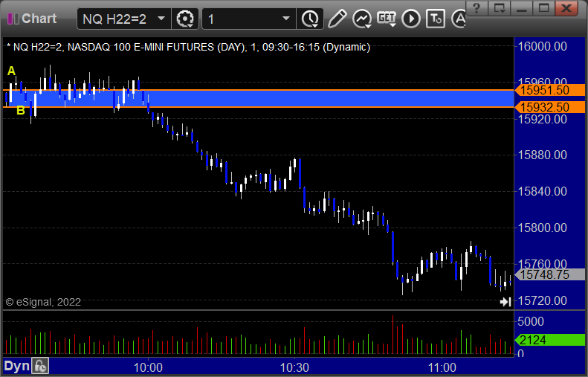Click the symbol settings gear icon
The width and height of the screenshot is (588, 377).
point(185,19)
